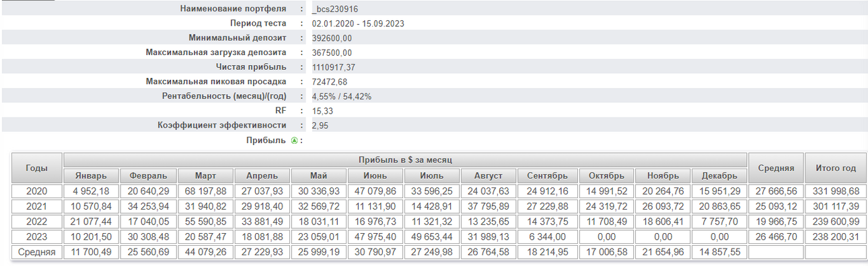Image resolution: width=868 pixels, height=266 pixels.
Task: Click the Сентябрь column header
Action: pyautogui.click(x=547, y=175)
